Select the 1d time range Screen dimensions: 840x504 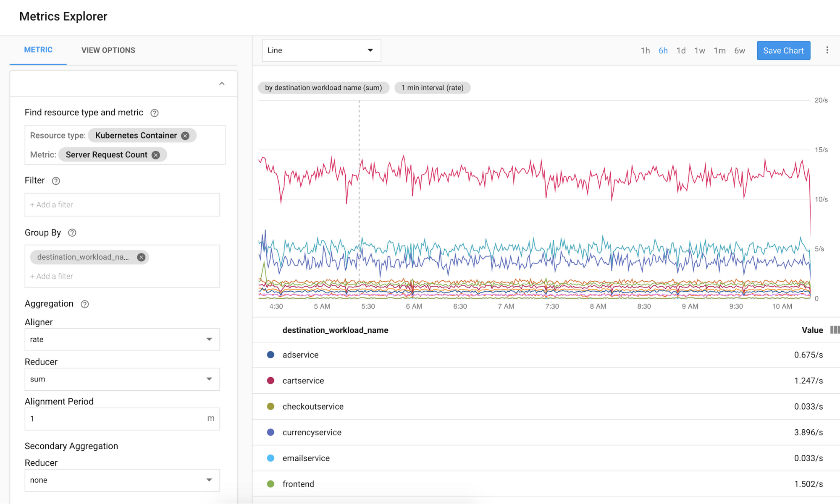click(681, 51)
